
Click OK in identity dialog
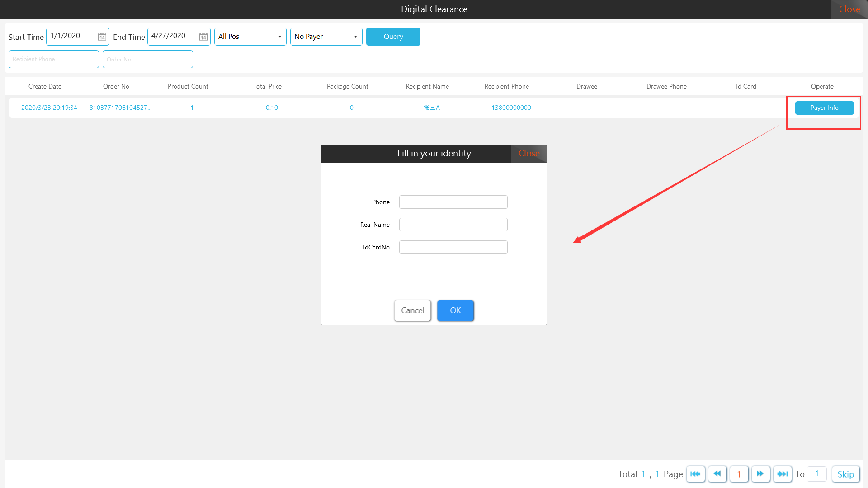455,310
